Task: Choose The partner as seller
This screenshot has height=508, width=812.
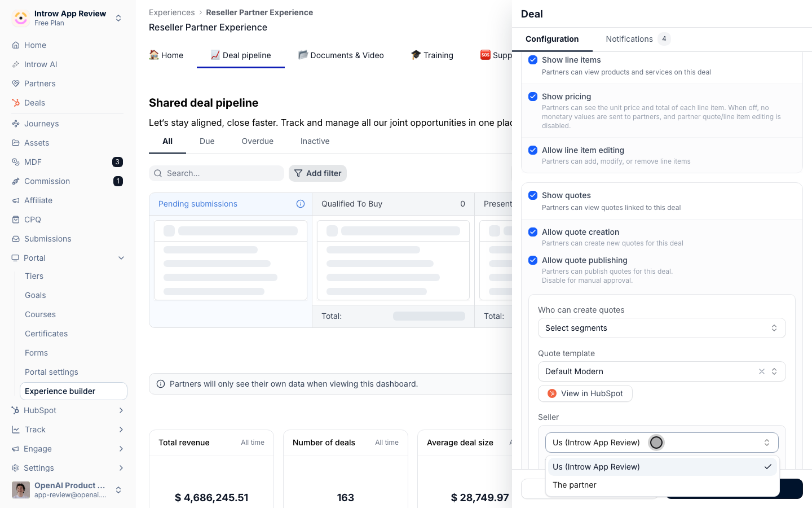Action: (662, 485)
